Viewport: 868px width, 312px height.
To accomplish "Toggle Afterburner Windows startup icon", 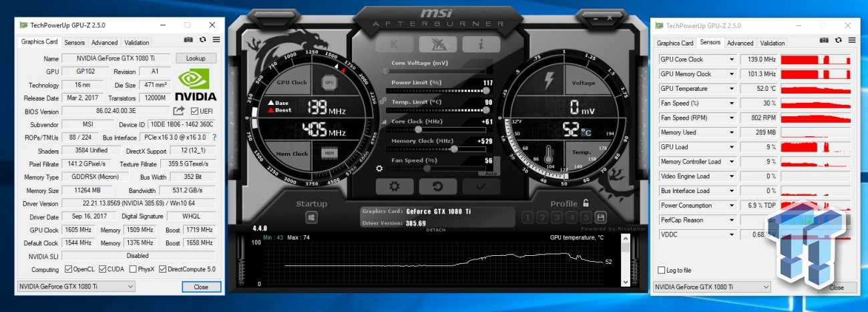I will pos(312,218).
